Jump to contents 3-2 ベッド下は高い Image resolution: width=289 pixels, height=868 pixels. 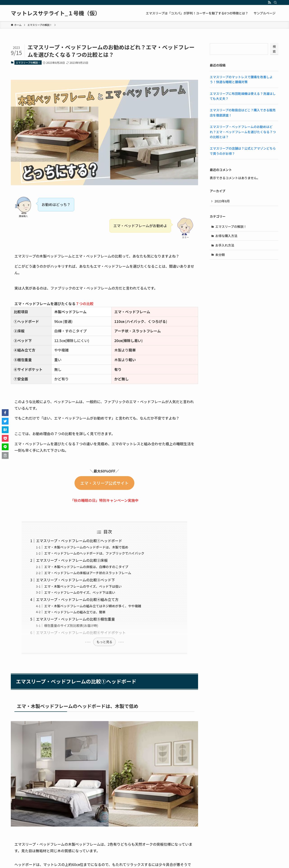(79, 592)
